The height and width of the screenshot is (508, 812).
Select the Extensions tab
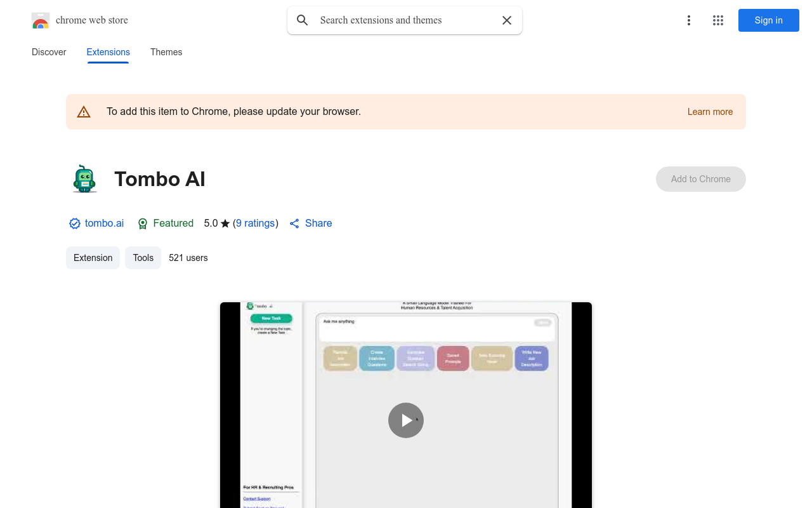(108, 52)
